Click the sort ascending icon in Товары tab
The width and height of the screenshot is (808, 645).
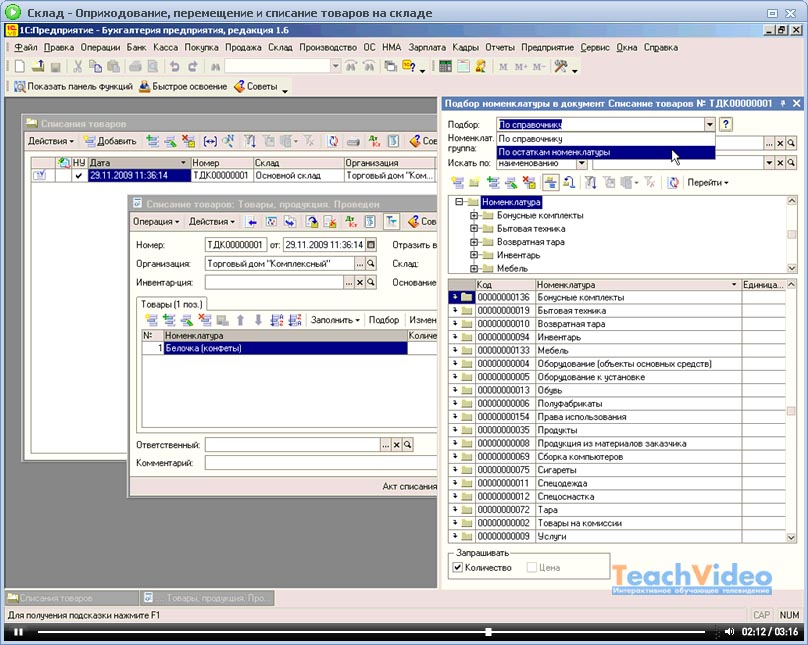tap(277, 320)
